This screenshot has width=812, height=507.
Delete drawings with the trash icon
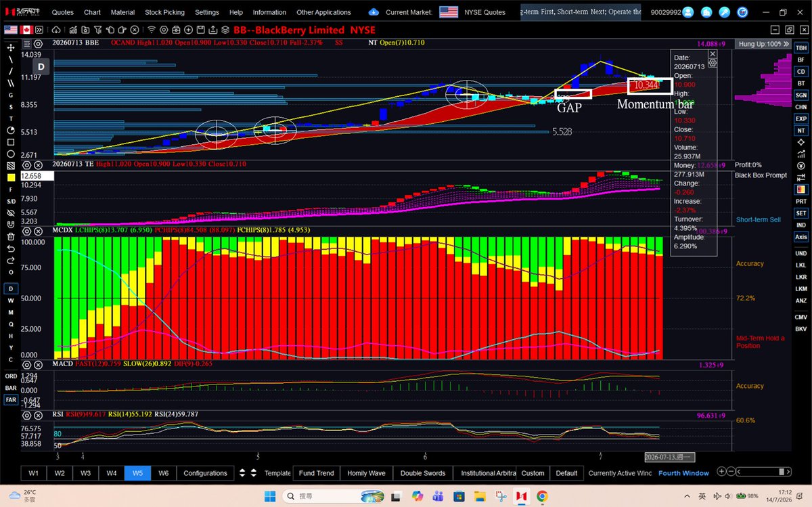11,236
